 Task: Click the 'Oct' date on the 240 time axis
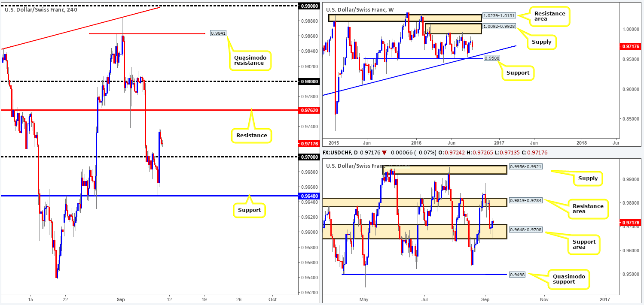272,299
